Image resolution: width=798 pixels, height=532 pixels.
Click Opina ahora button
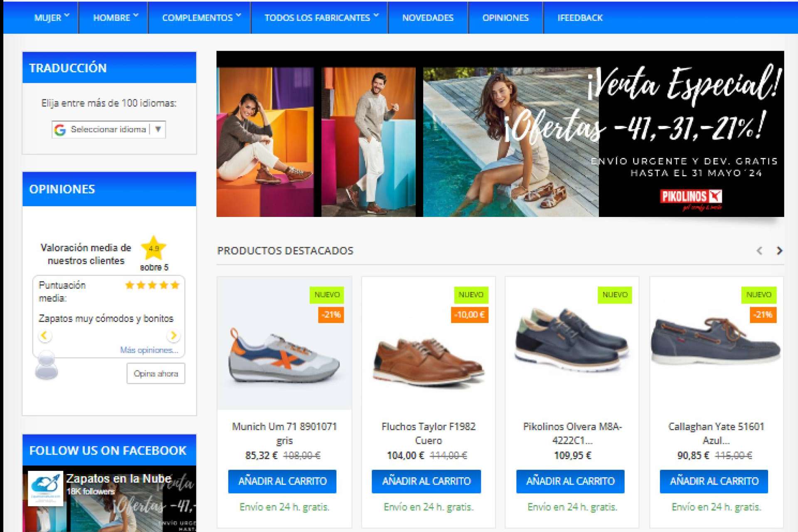click(x=156, y=374)
